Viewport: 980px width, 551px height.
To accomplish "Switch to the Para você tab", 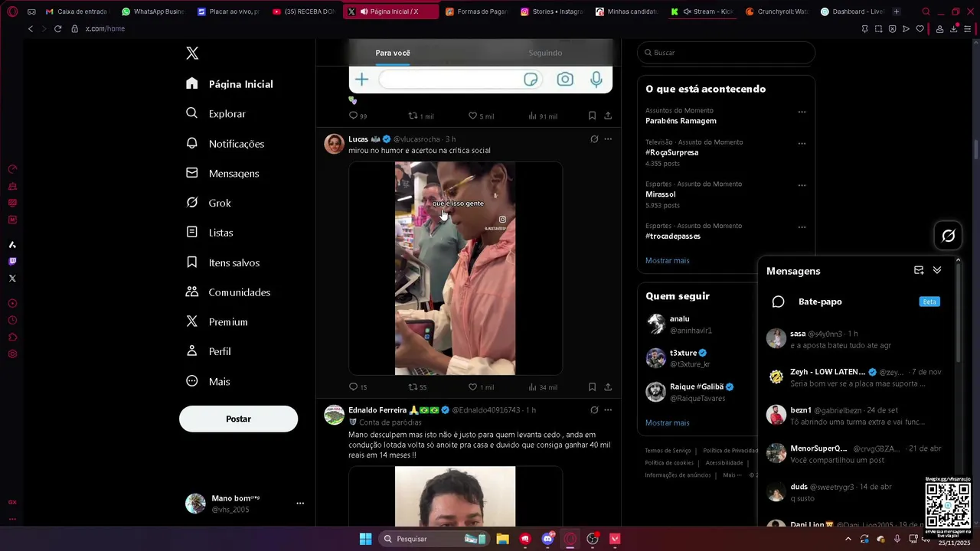I will pos(393,53).
